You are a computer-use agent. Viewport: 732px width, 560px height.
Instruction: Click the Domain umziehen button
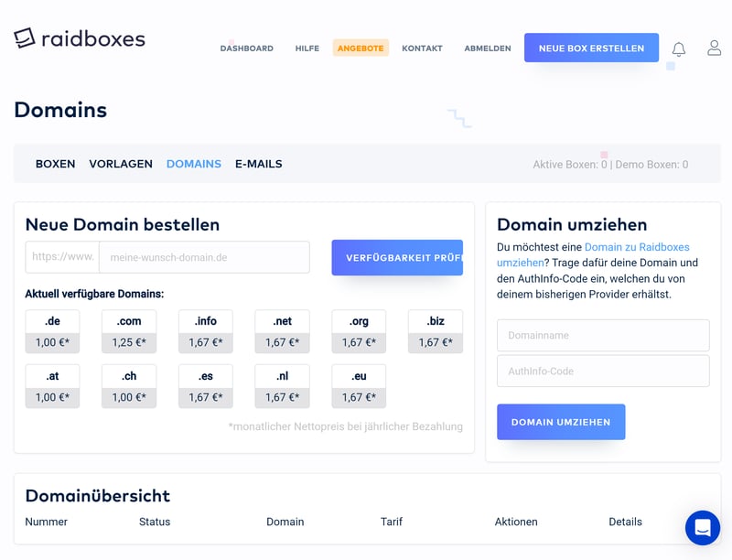tap(561, 422)
